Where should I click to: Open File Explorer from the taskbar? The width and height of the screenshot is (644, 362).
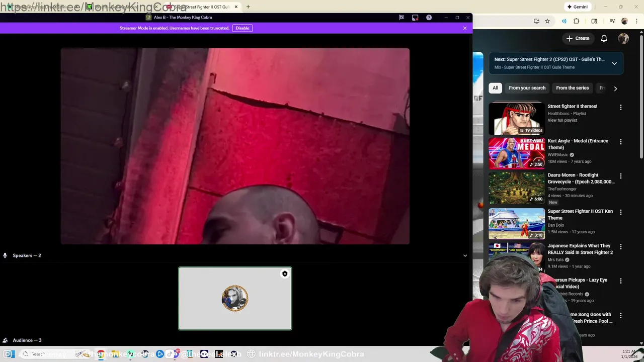[x=115, y=354]
